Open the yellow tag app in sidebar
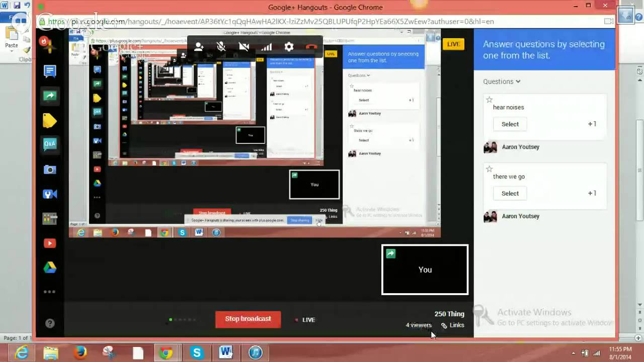Image resolution: width=644 pixels, height=362 pixels. coord(50,120)
